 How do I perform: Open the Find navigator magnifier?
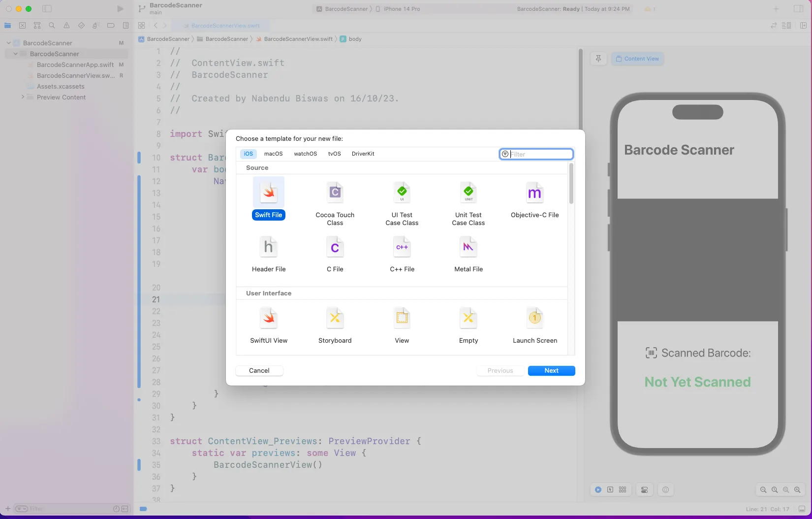tap(52, 26)
